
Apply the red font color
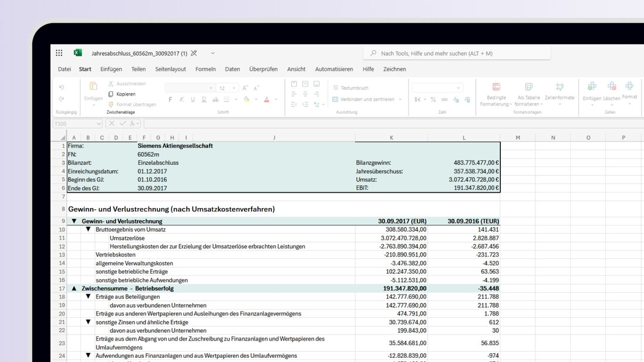[x=267, y=100]
